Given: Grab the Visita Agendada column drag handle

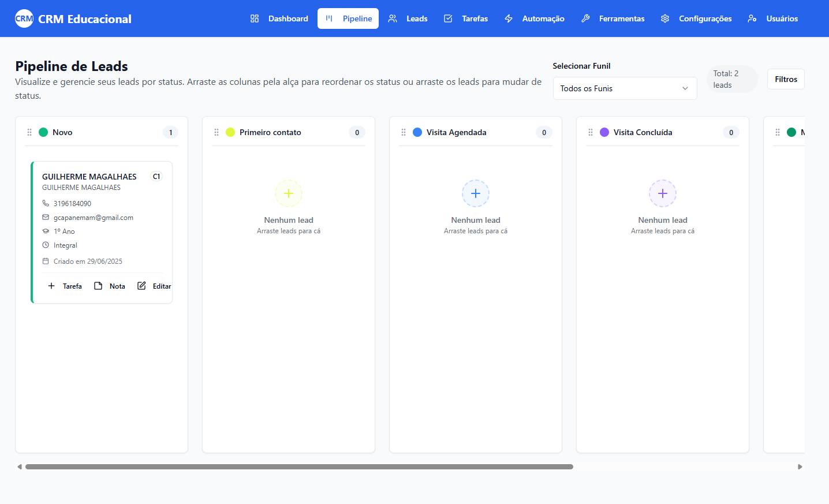Looking at the screenshot, I should pos(404,132).
